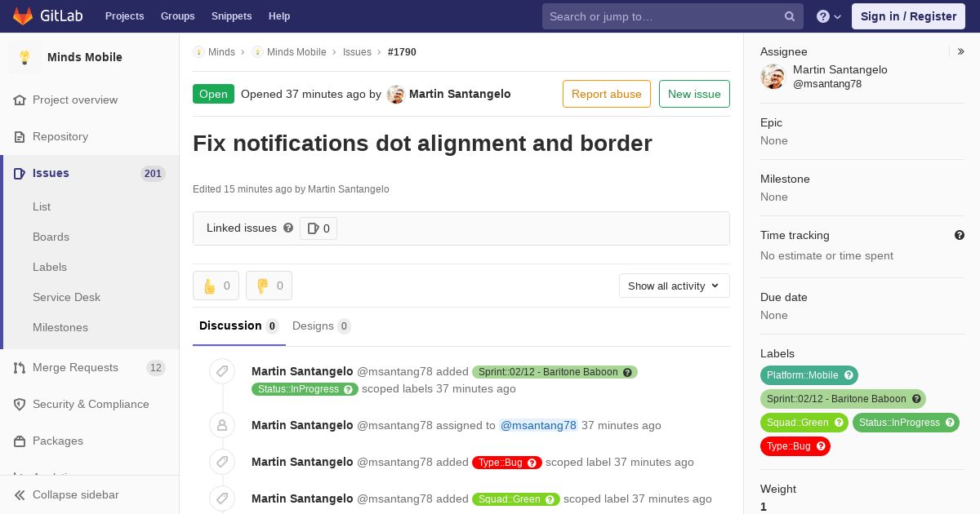Click help icon on Type::Bug sidebar label
This screenshot has width=980, height=514.
coord(821,446)
